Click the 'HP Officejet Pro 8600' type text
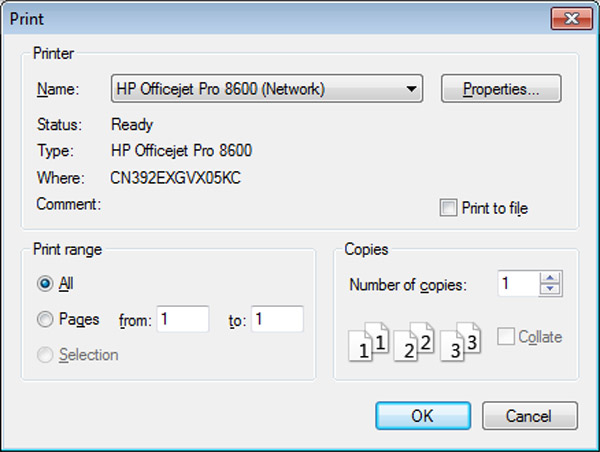This screenshot has width=600, height=452. [x=181, y=150]
